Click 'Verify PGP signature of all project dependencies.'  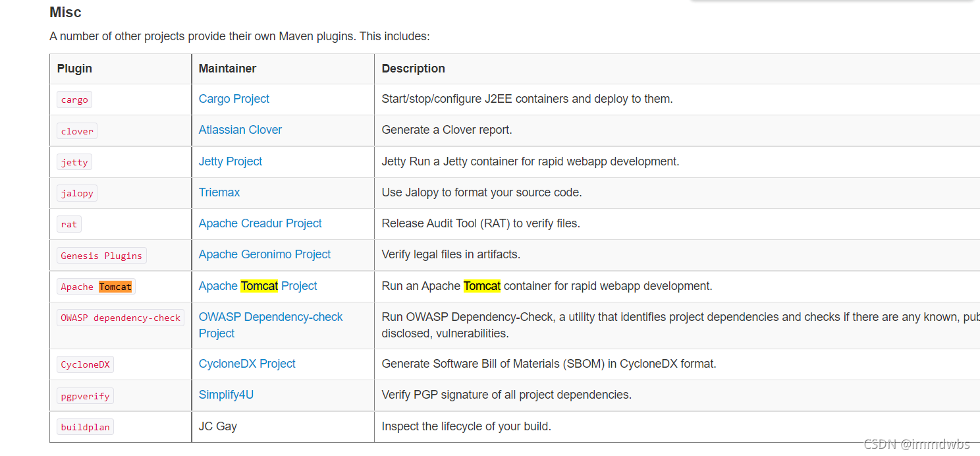(506, 395)
